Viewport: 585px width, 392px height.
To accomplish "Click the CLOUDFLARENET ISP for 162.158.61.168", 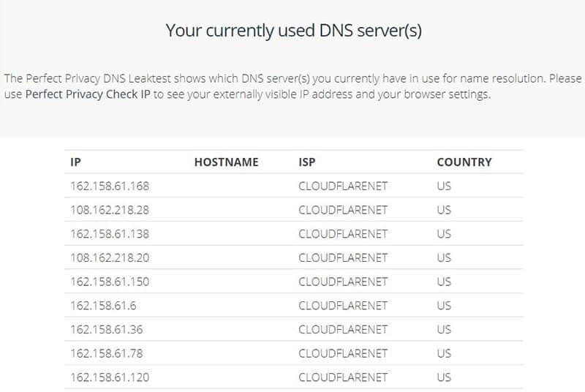I will click(343, 186).
